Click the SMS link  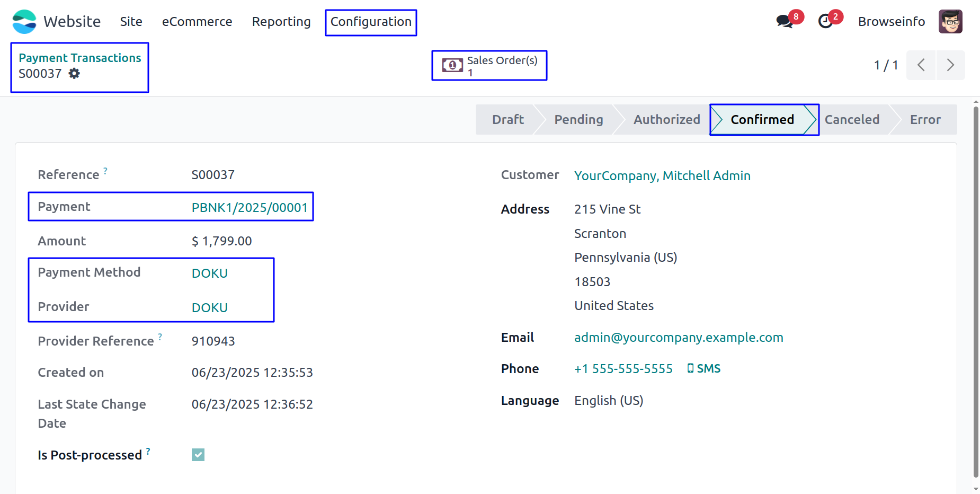point(704,368)
